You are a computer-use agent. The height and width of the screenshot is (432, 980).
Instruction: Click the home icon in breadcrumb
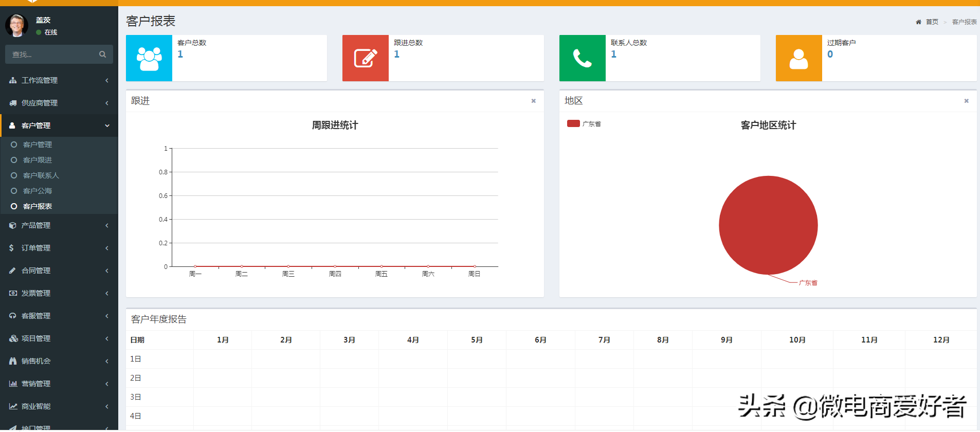(x=918, y=22)
